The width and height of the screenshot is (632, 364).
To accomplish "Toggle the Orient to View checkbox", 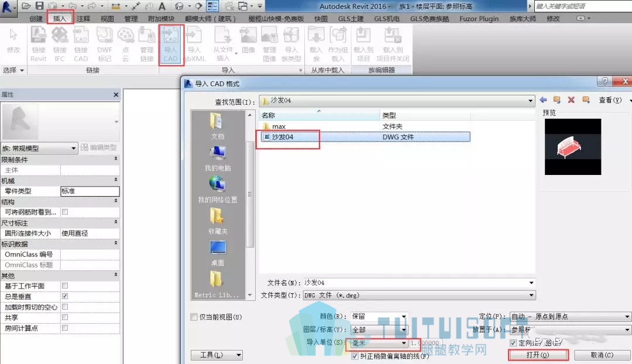I will click(513, 342).
